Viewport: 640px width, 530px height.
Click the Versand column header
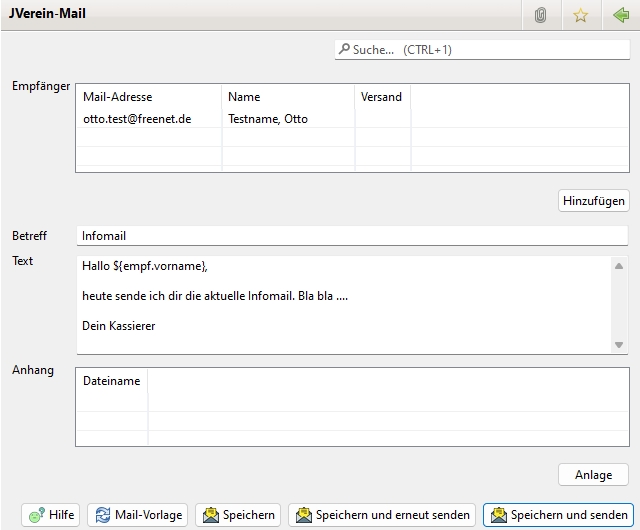coord(382,97)
